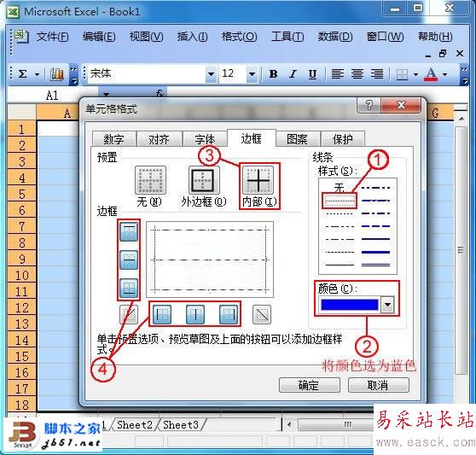Toggle Italic formatting
The image size is (476, 455).
(293, 73)
